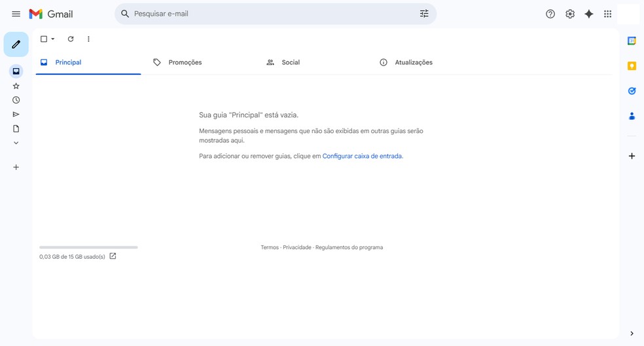Switch to the Social tab

[315, 62]
